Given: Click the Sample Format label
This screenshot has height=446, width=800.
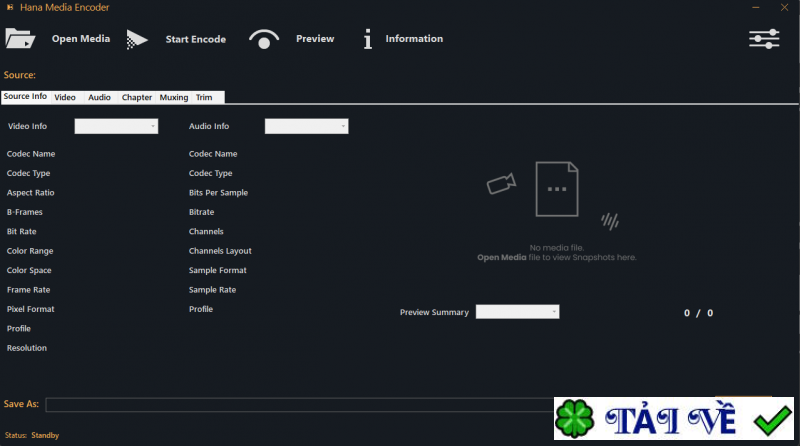Looking at the screenshot, I should coord(217,270).
